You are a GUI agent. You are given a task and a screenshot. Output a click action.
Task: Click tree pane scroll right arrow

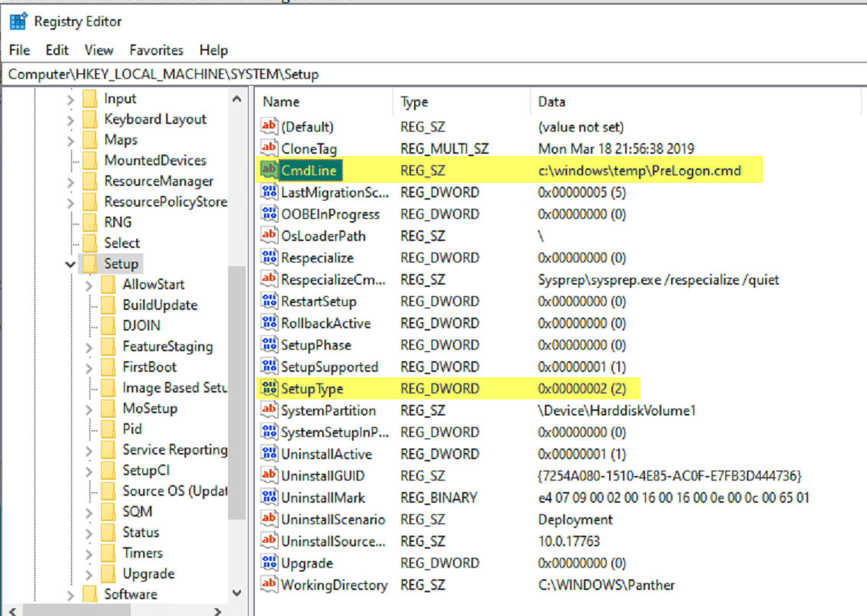pos(218,611)
